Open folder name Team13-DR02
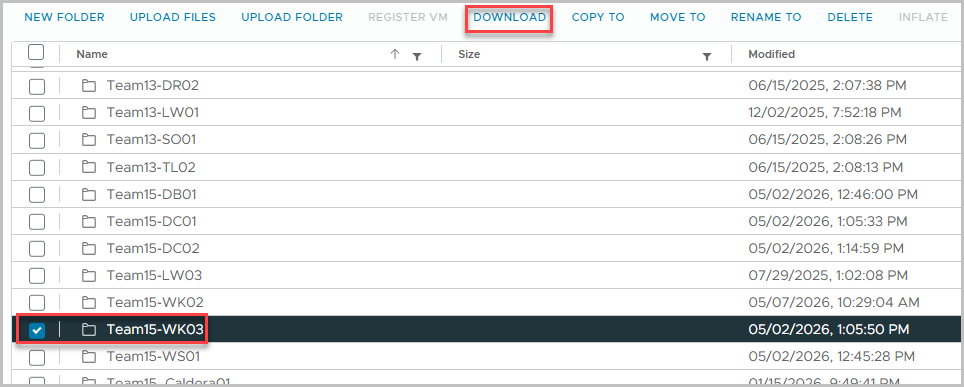964x387 pixels. (152, 86)
